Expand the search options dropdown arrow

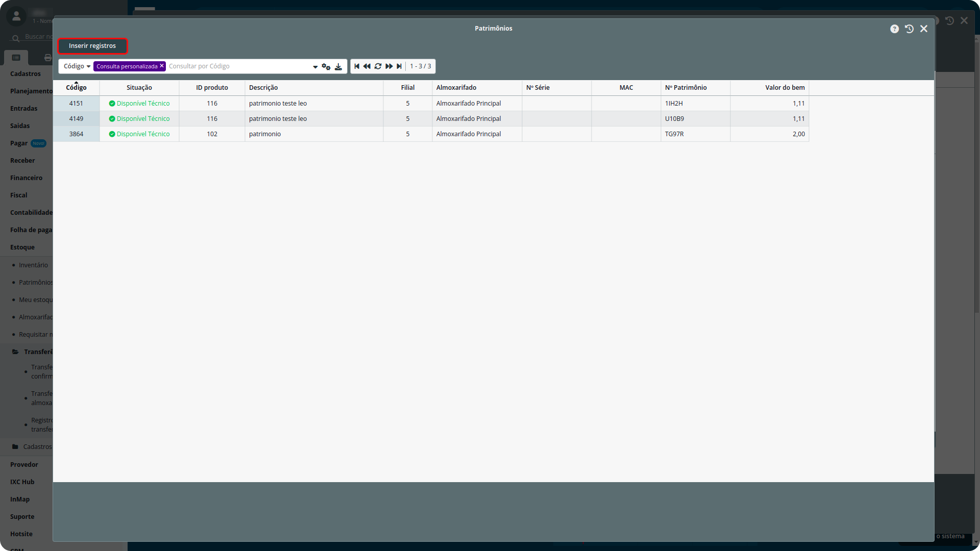coord(315,67)
